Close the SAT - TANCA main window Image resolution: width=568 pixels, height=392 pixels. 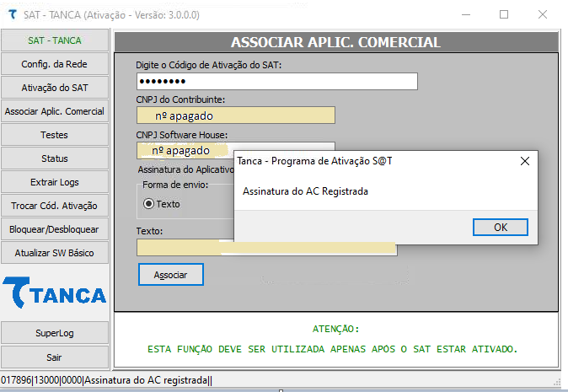(x=542, y=14)
